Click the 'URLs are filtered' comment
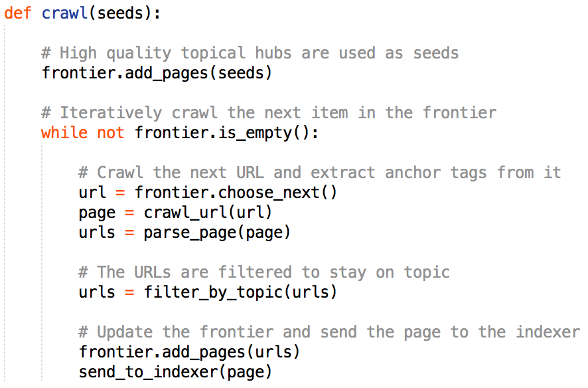This screenshot has height=388, width=588. coord(263,272)
